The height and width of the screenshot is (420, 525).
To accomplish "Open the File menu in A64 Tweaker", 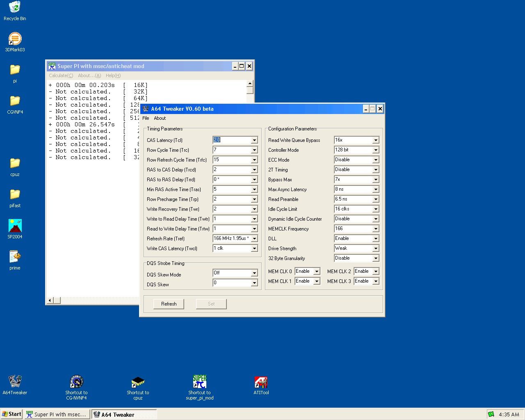I will (146, 118).
